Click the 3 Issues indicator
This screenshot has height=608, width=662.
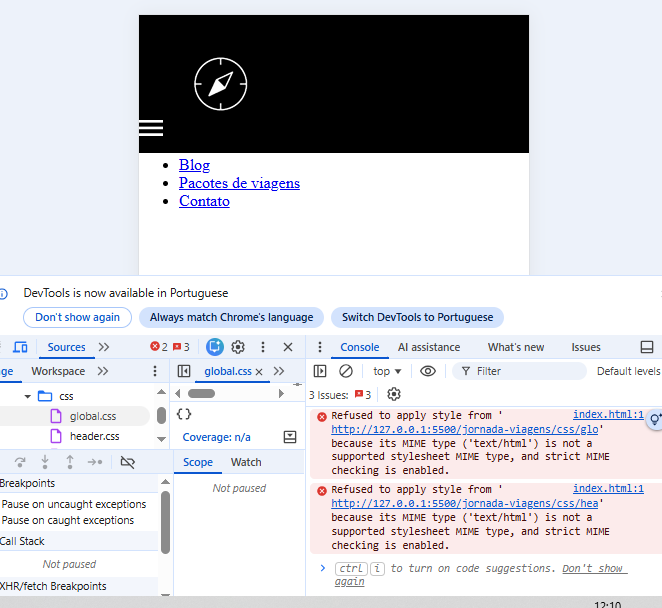[340, 395]
